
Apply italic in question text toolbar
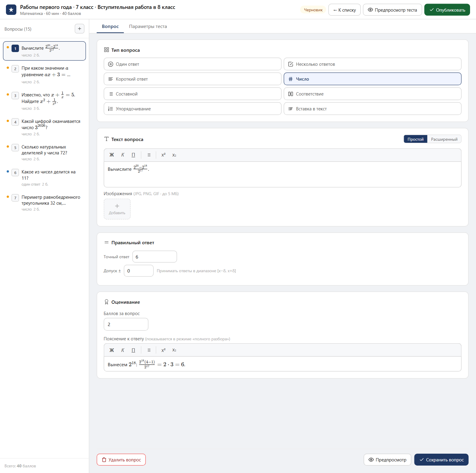click(123, 155)
